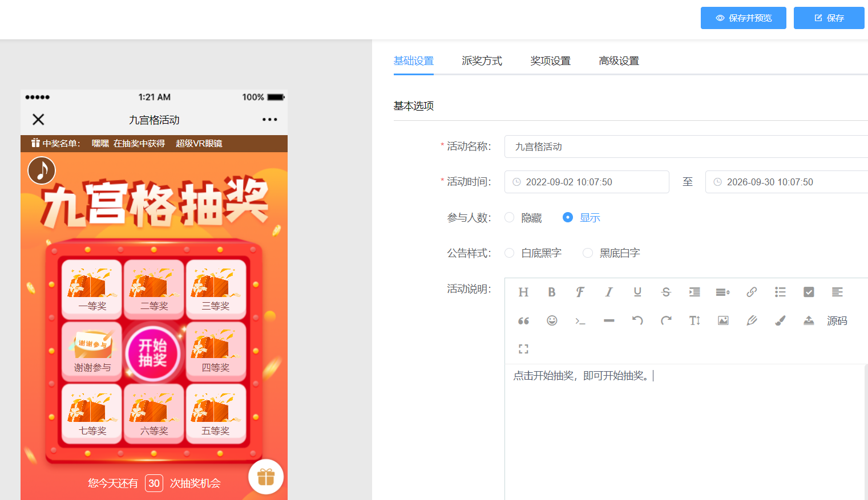Choose 黑底白字 announcement style
The image size is (868, 500).
(611, 253)
